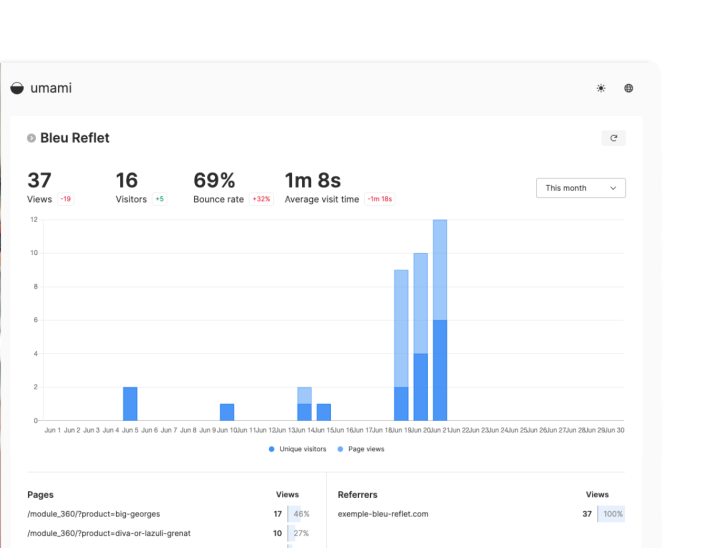Click the arrow icon beside Bleu Reflet
The image size is (720, 548).
pos(32,138)
